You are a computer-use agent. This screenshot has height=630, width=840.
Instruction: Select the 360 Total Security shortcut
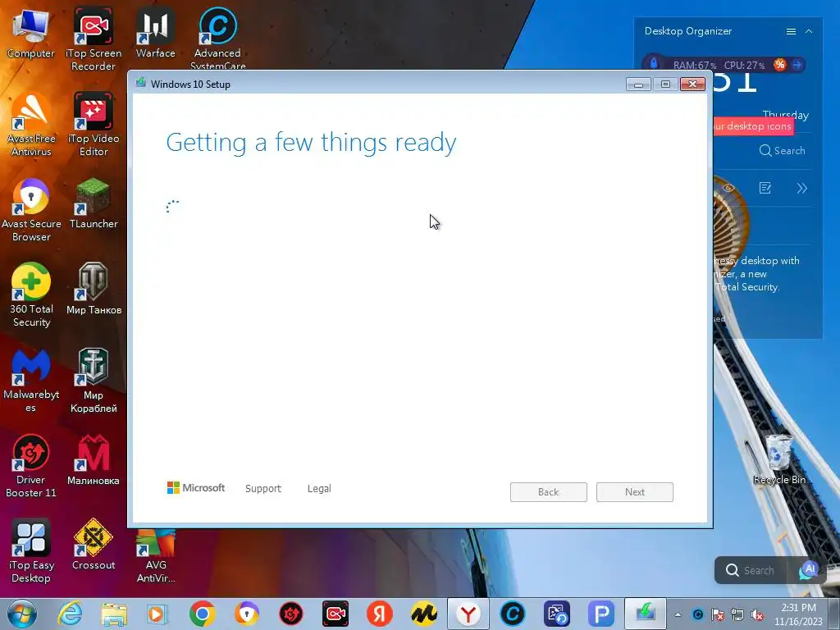click(31, 294)
